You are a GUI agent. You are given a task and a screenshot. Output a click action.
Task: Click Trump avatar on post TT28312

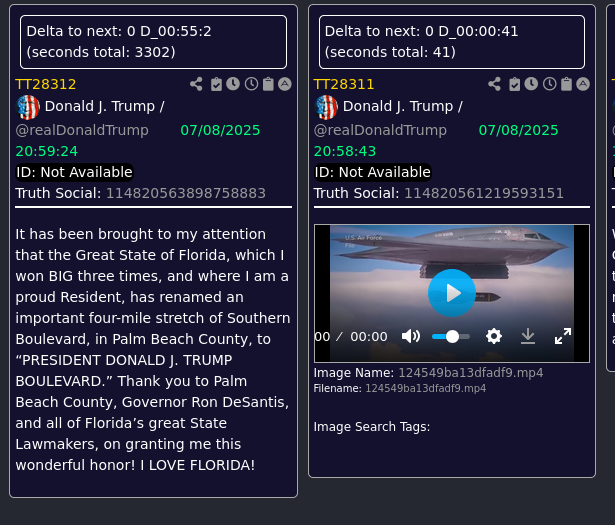(28, 107)
